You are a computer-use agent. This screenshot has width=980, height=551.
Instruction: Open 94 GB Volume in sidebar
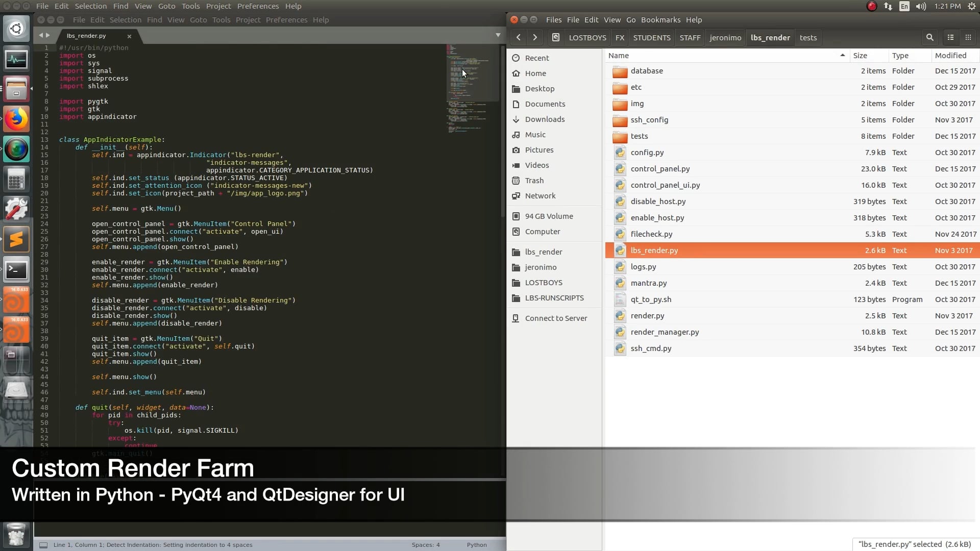click(x=549, y=216)
